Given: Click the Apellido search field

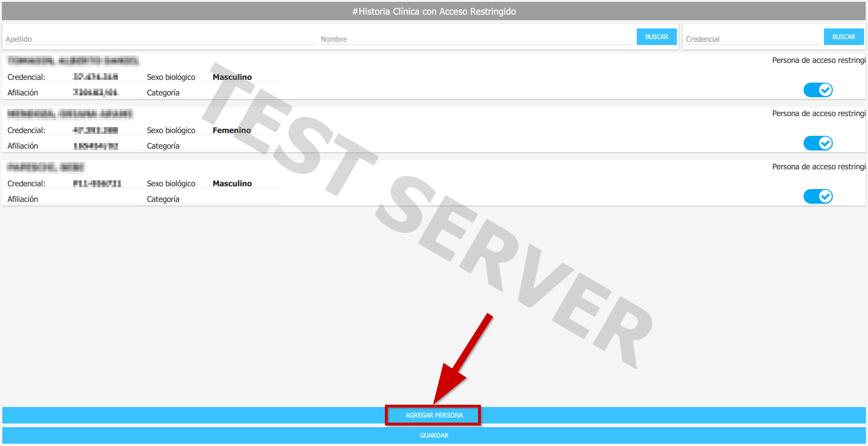Looking at the screenshot, I should (x=161, y=39).
